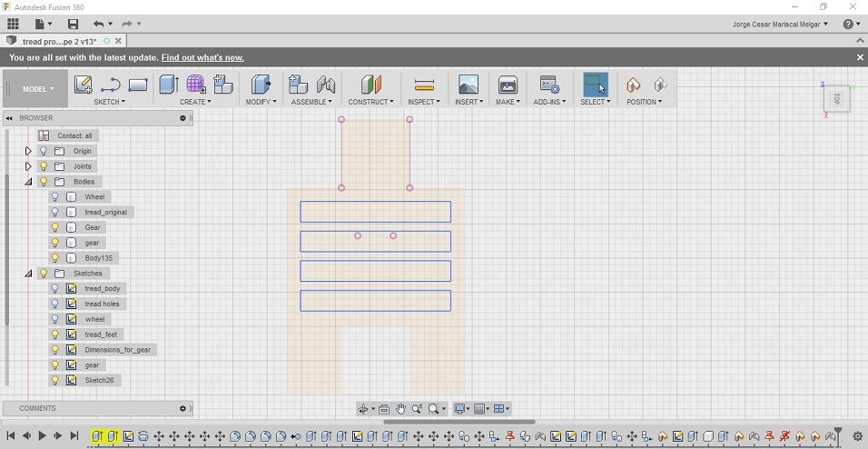Open the SKETCH menu
Image resolution: width=868 pixels, height=449 pixels.
(x=109, y=102)
